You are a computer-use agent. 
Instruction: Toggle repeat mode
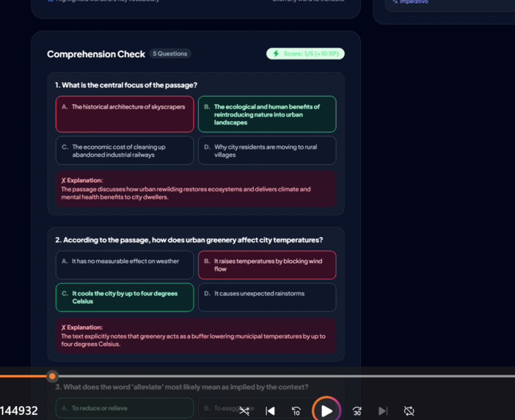(409, 410)
